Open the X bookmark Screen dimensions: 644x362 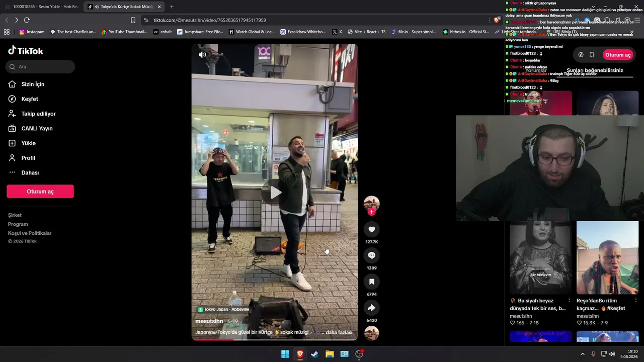coord(337,32)
